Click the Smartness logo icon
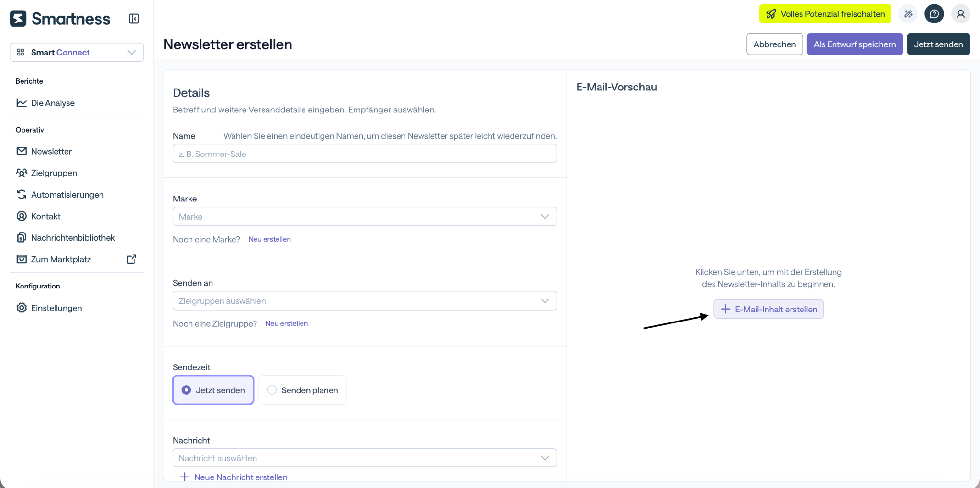 [x=18, y=19]
